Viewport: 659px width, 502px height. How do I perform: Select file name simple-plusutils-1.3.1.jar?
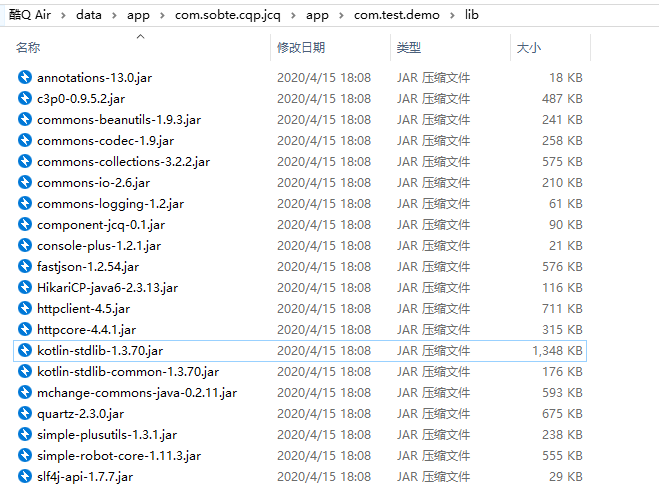point(107,435)
